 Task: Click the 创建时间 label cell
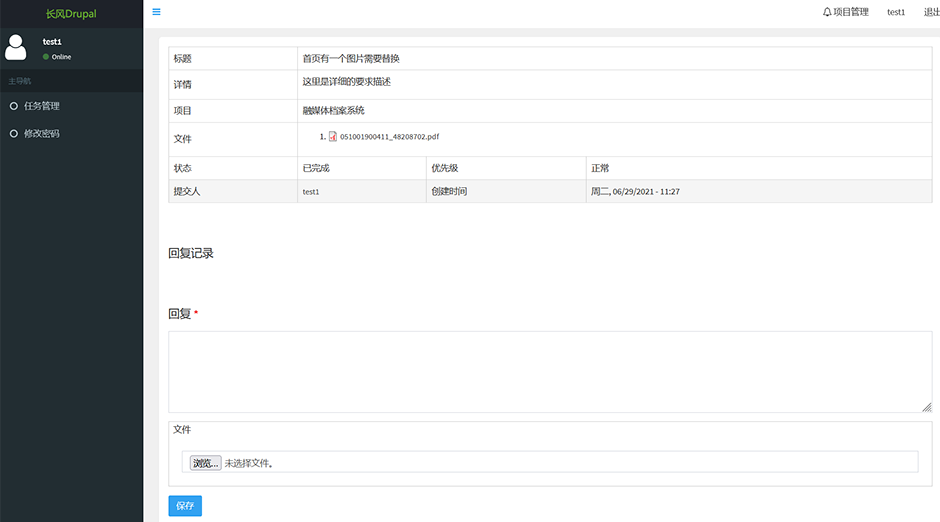(506, 191)
